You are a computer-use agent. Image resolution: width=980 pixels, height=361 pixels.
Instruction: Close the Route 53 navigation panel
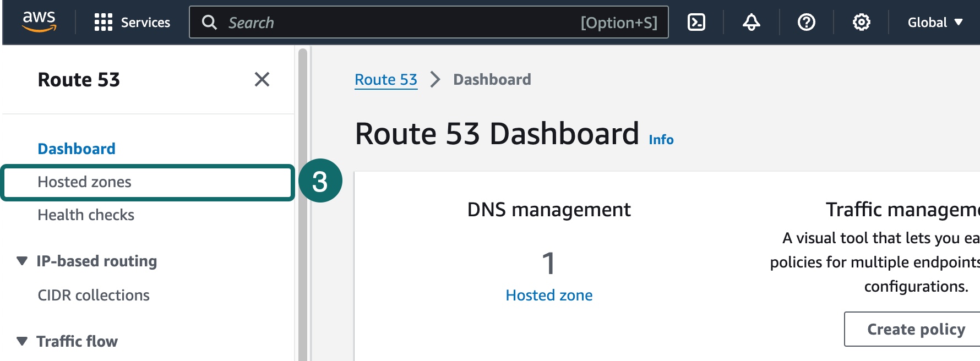pyautogui.click(x=262, y=79)
